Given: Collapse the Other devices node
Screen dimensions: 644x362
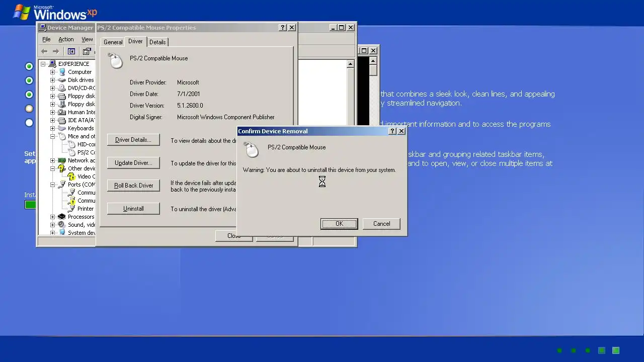Looking at the screenshot, I should (x=52, y=168).
